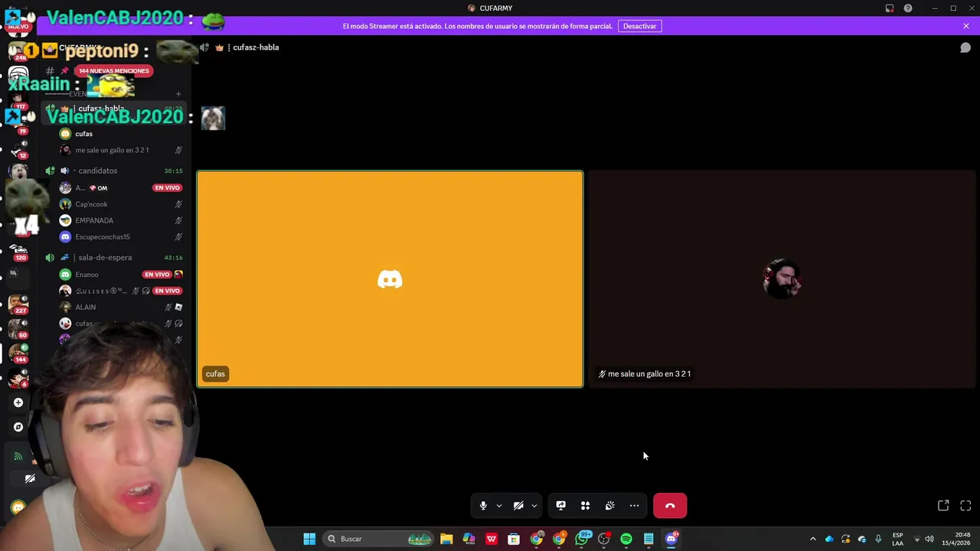
Task: Enter full screen call view
Action: pyautogui.click(x=965, y=506)
